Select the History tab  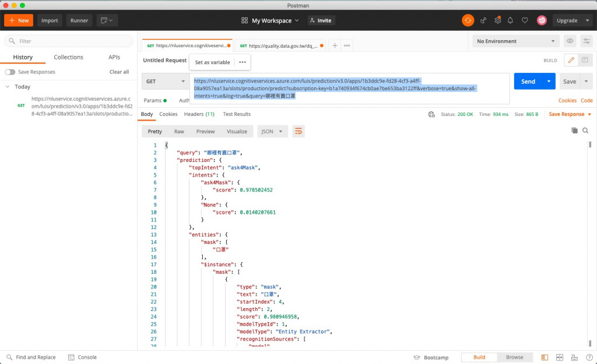click(x=23, y=57)
